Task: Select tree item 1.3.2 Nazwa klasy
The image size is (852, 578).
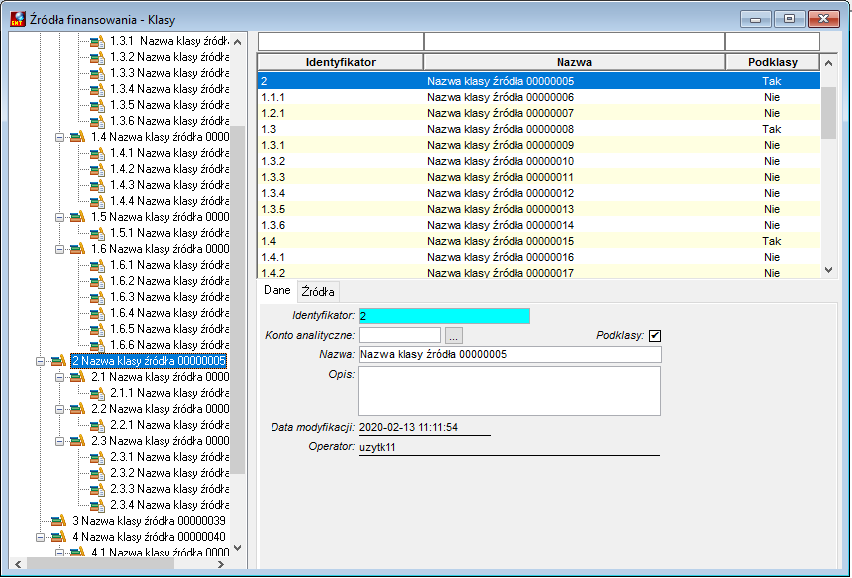Action: (169, 57)
